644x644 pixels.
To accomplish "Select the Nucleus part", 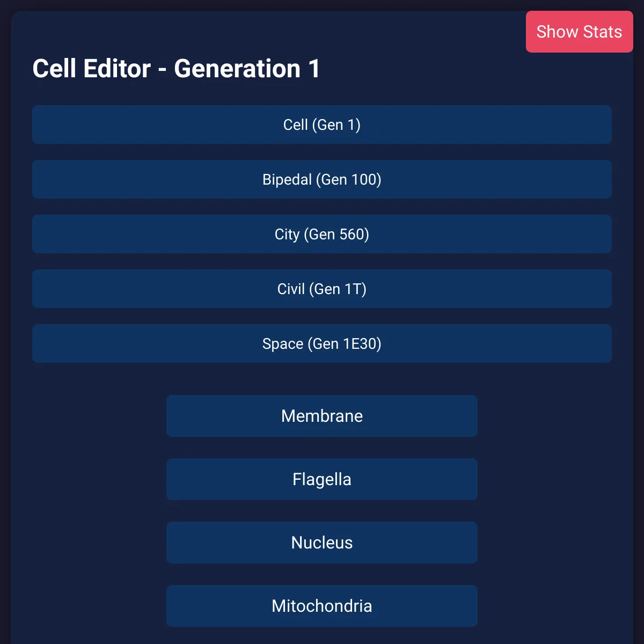I will (322, 543).
